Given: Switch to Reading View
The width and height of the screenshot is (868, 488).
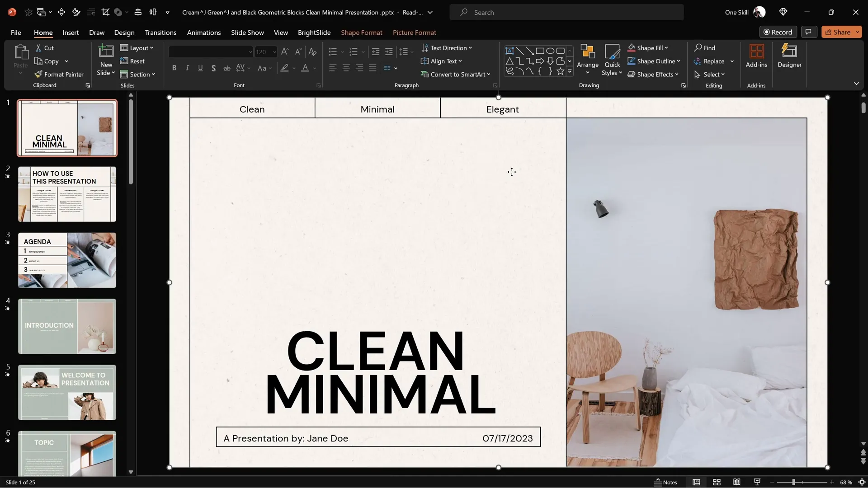Looking at the screenshot, I should click(737, 482).
